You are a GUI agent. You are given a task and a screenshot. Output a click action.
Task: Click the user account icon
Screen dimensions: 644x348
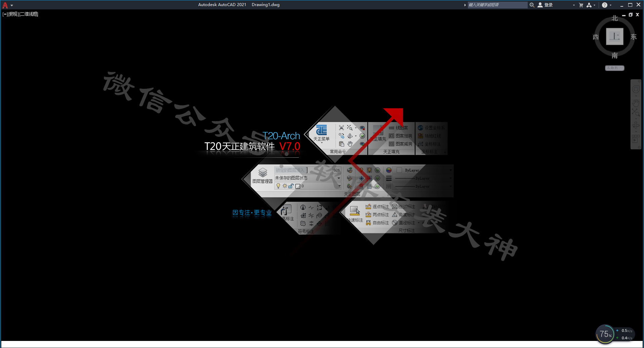pos(540,5)
